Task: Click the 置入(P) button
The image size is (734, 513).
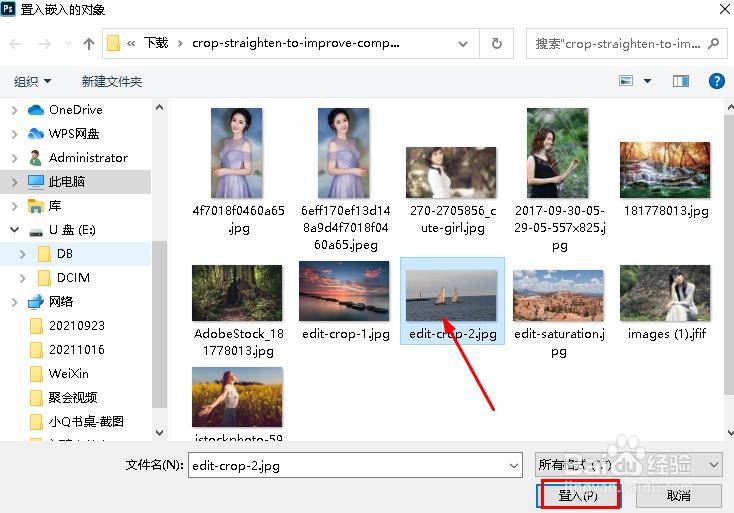Action: 579,495
